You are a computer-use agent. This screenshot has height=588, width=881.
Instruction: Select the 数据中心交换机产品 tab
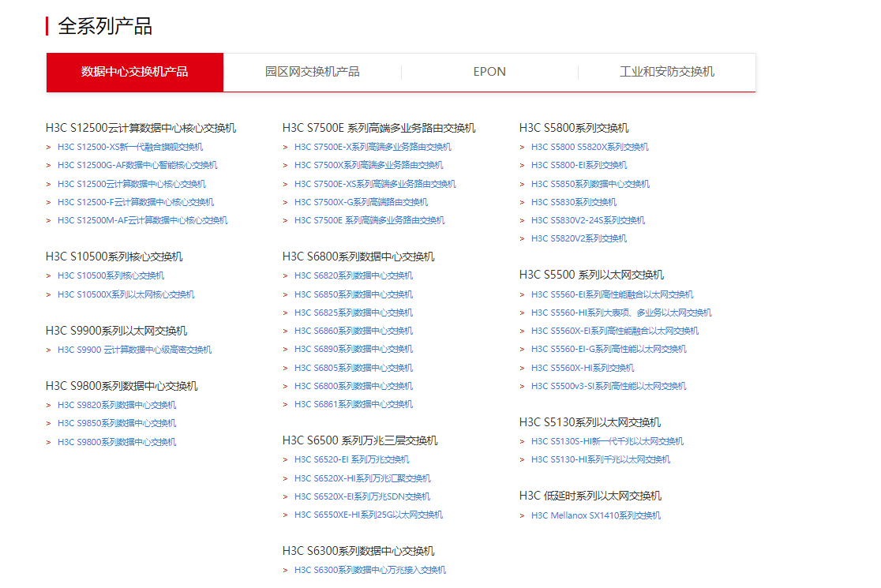135,72
